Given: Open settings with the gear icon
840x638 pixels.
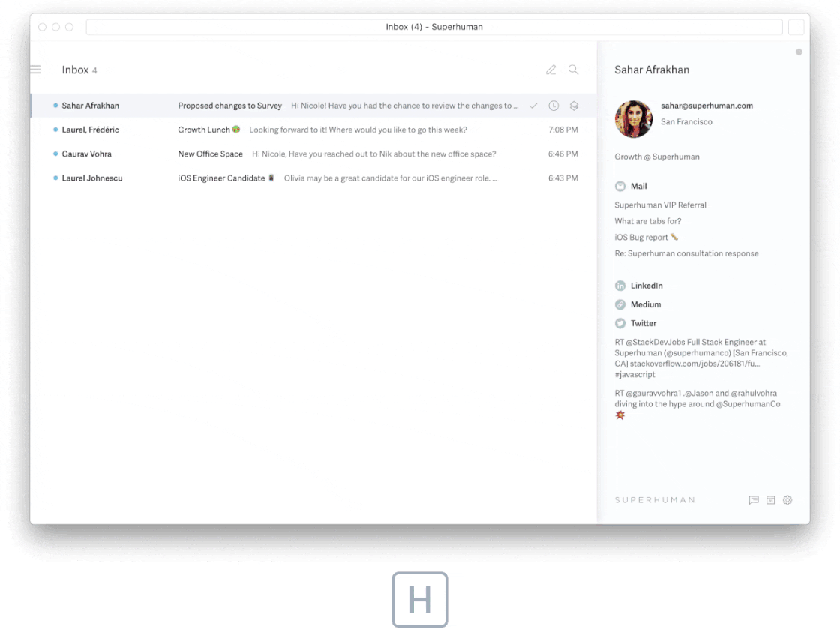Looking at the screenshot, I should [787, 500].
